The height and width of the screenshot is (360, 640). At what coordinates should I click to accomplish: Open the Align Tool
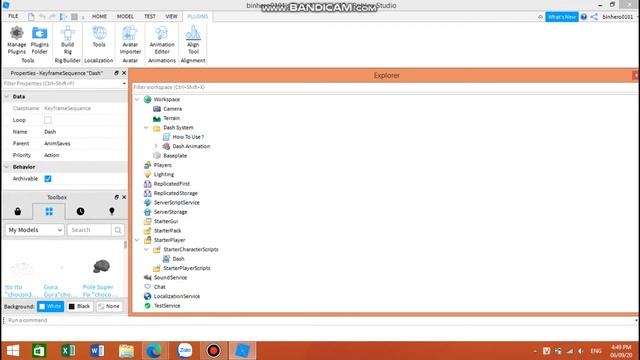[193, 40]
